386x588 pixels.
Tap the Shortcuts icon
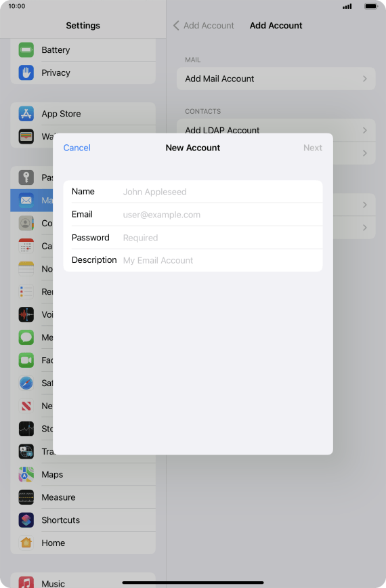click(26, 520)
